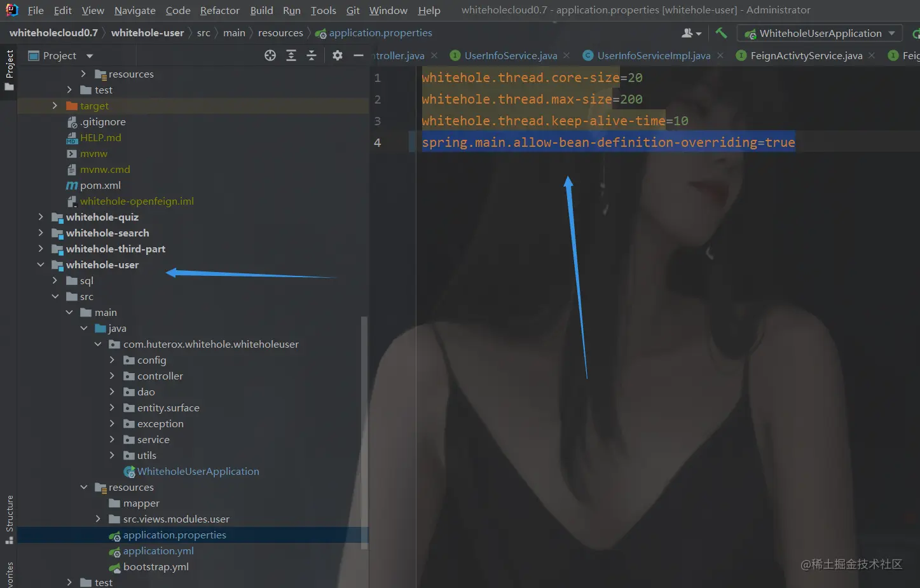Click the Expand All icon in Project panel

tap(291, 55)
